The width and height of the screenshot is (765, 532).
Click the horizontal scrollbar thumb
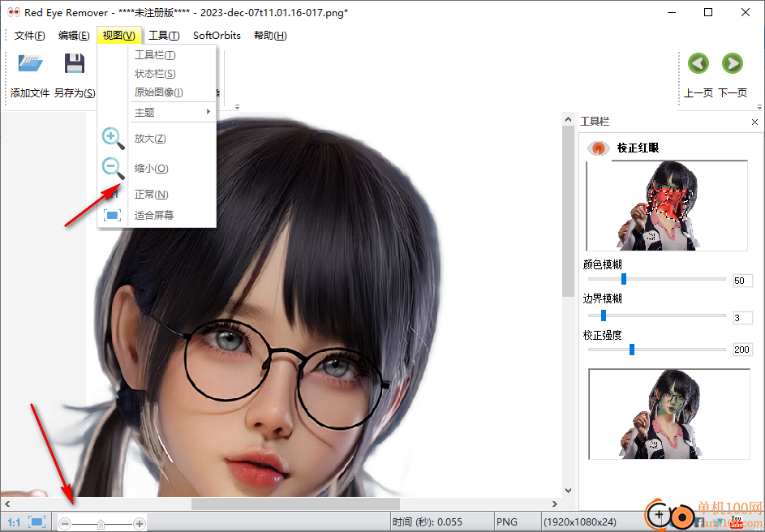[295, 504]
